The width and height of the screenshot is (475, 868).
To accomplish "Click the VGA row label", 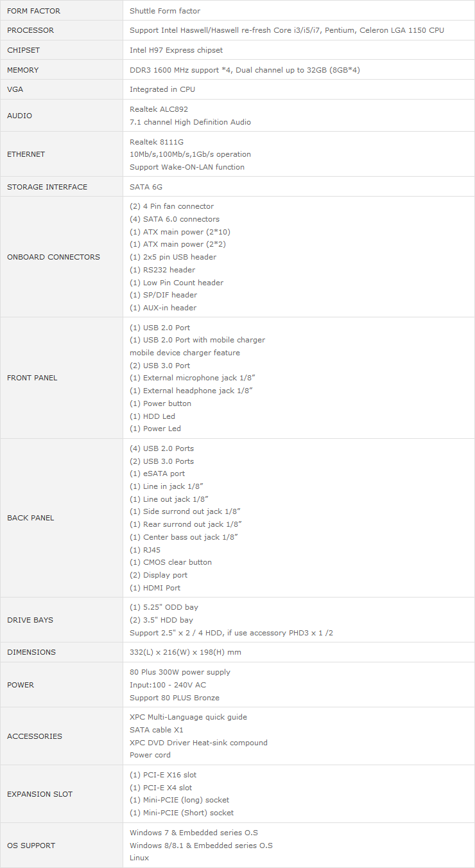I will 15,89.
